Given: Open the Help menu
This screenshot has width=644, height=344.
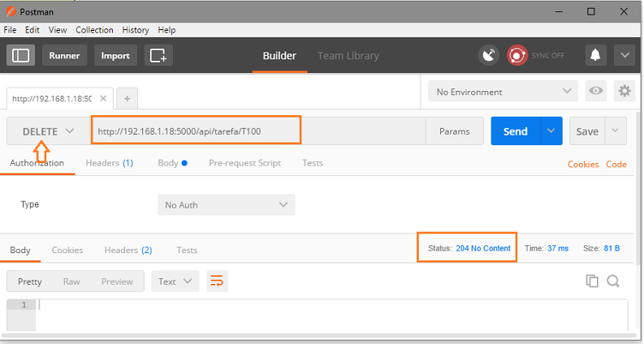Looking at the screenshot, I should point(166,30).
